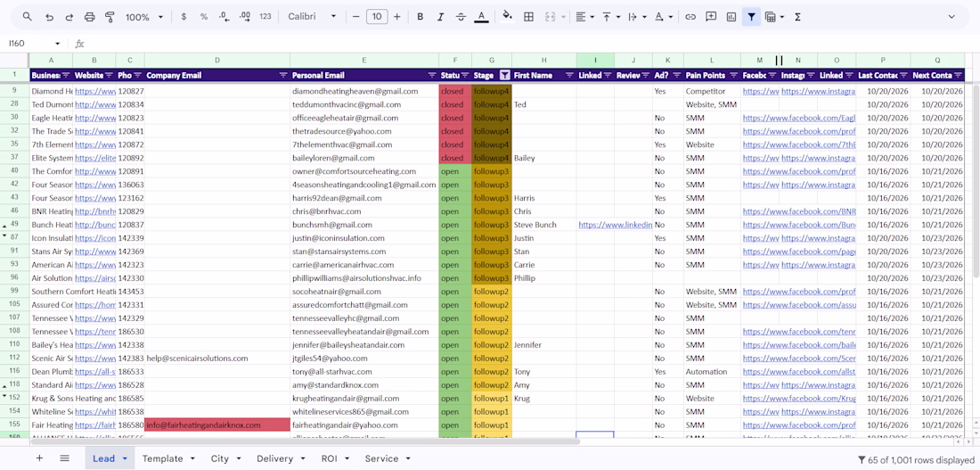Open the Business column filter menu
This screenshot has height=470, width=980.
[66, 75]
